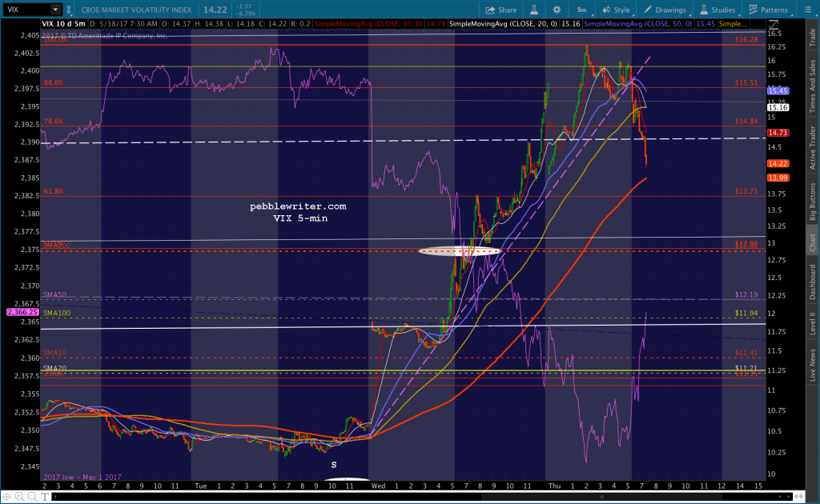
Task: Click the left arrow of time scrollbar
Action: pos(56,497)
